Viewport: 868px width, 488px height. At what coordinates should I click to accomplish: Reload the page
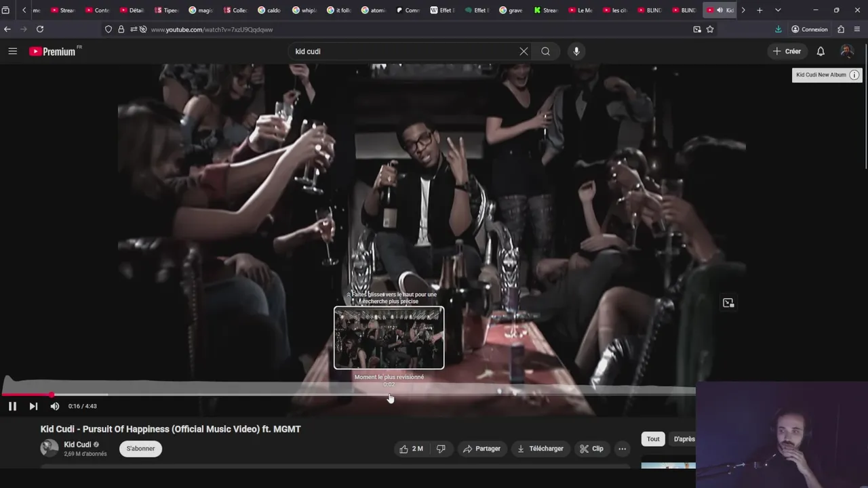click(x=40, y=30)
